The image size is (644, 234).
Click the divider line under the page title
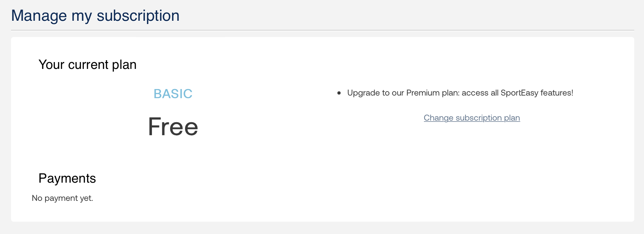point(322,30)
